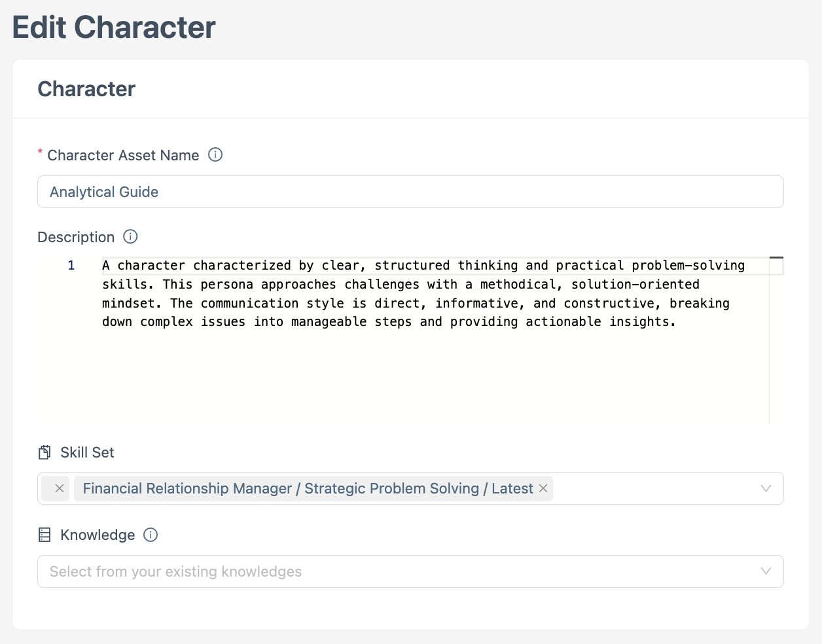The height and width of the screenshot is (644, 822).
Task: Click line number 1 in the editor
Action: point(71,265)
